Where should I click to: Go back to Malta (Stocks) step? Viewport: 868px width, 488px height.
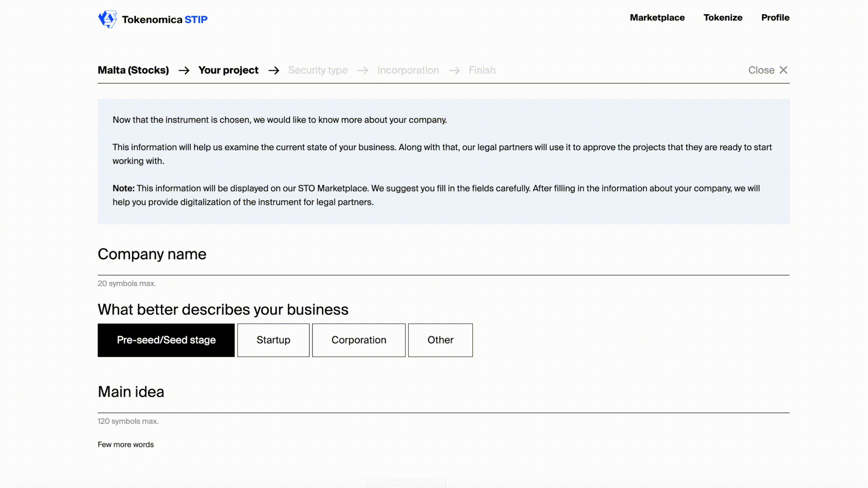click(133, 70)
